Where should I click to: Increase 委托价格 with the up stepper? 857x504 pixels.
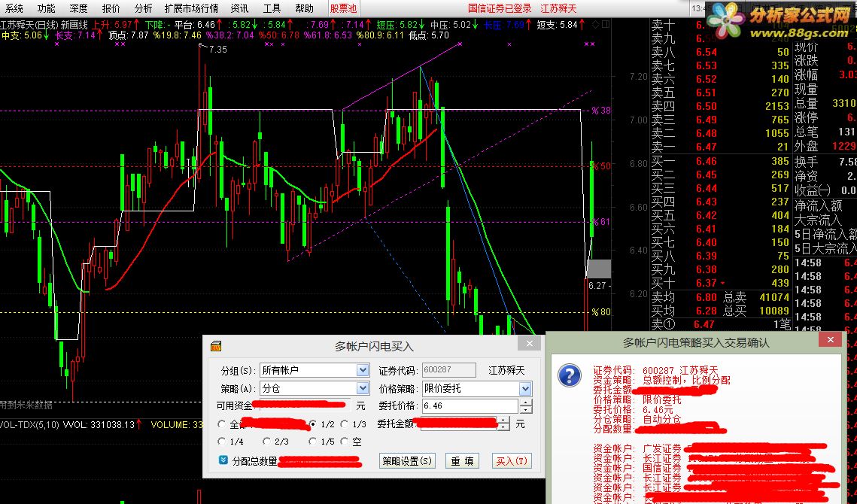[x=525, y=403]
